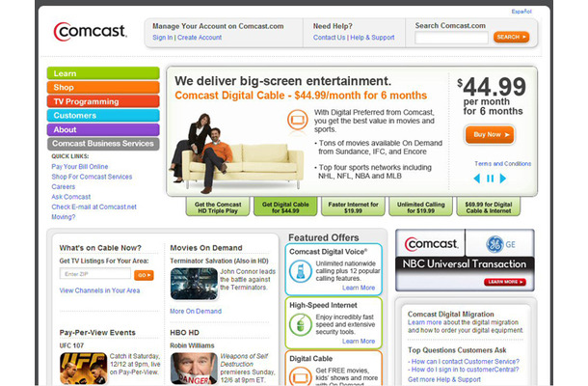This screenshot has height=386, width=588.
Task: Focus the Search Comcast.com input field
Action: point(451,38)
